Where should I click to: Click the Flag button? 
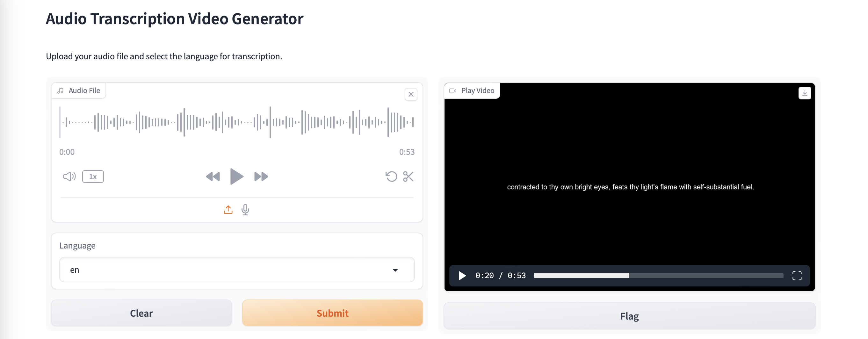point(629,316)
